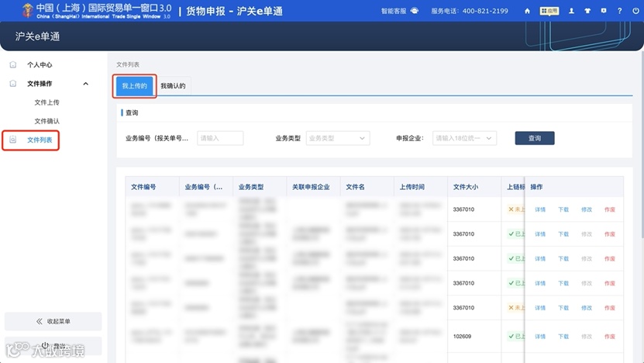The height and width of the screenshot is (363, 644).
Task: Go to the home page via house icon
Action: pos(527,11)
